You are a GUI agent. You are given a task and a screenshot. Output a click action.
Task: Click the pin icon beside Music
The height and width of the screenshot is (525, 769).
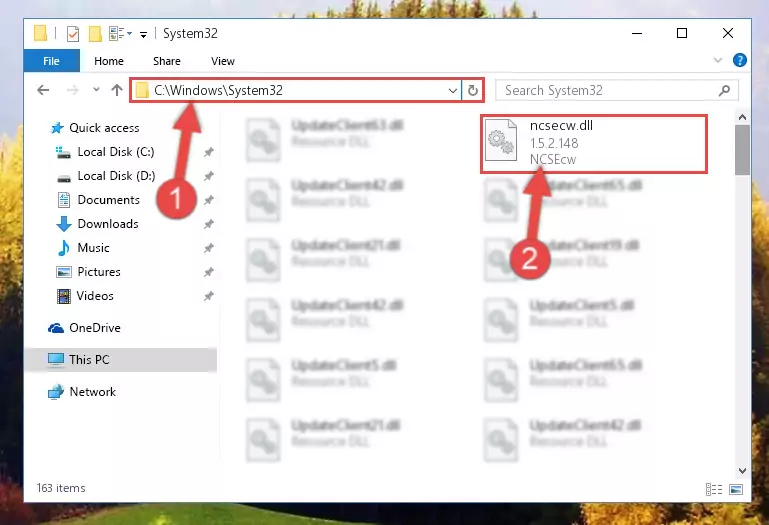tap(209, 248)
